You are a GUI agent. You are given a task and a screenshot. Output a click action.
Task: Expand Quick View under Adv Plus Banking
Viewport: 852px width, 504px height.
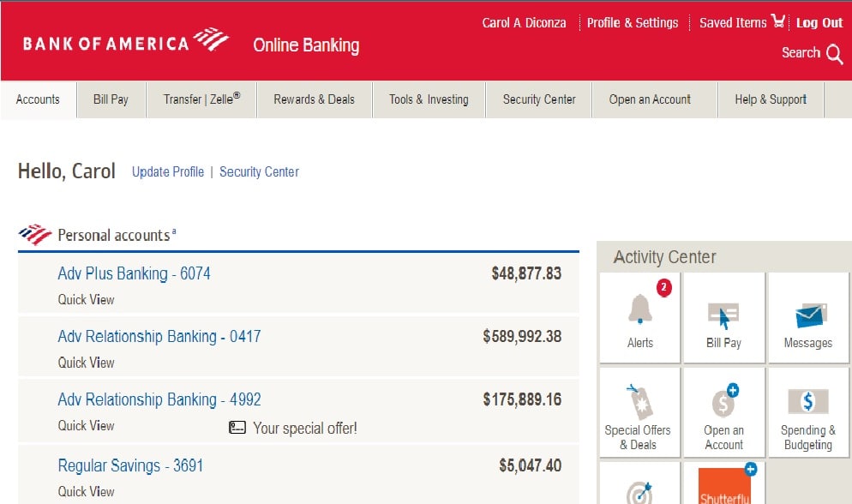coord(86,300)
